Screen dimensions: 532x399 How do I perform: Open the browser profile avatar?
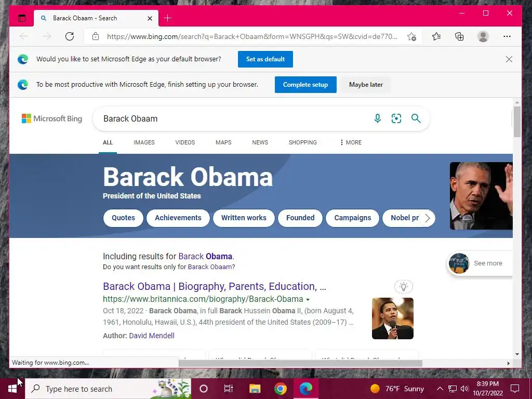483,36
